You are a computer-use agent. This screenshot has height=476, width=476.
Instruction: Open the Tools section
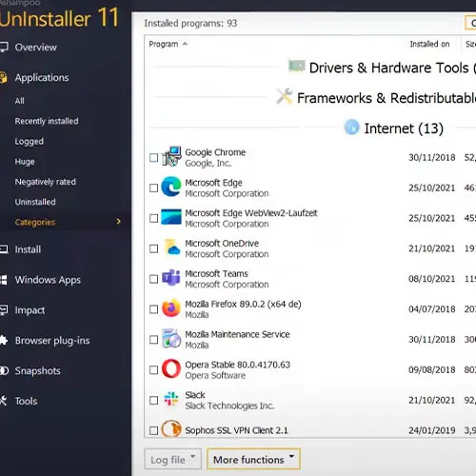tap(26, 401)
